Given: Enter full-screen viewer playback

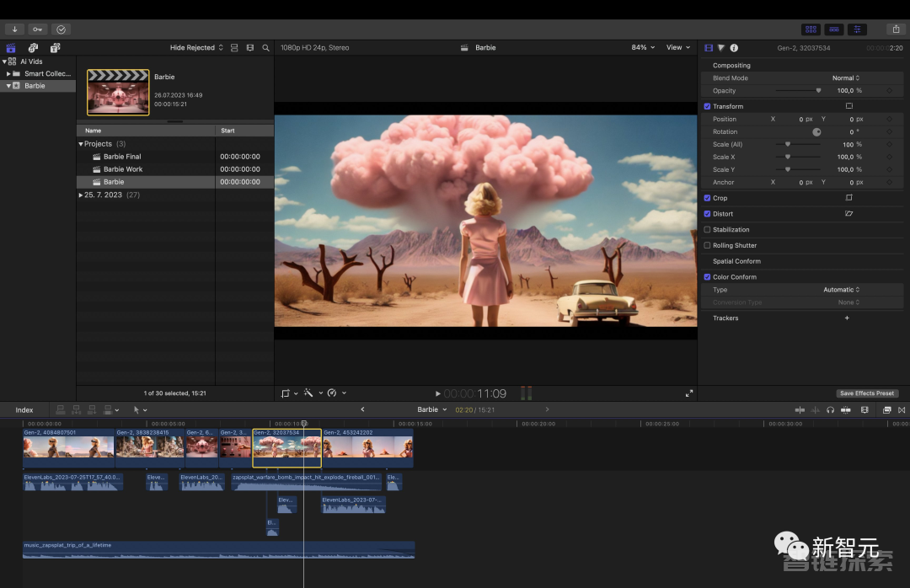Looking at the screenshot, I should coord(689,393).
